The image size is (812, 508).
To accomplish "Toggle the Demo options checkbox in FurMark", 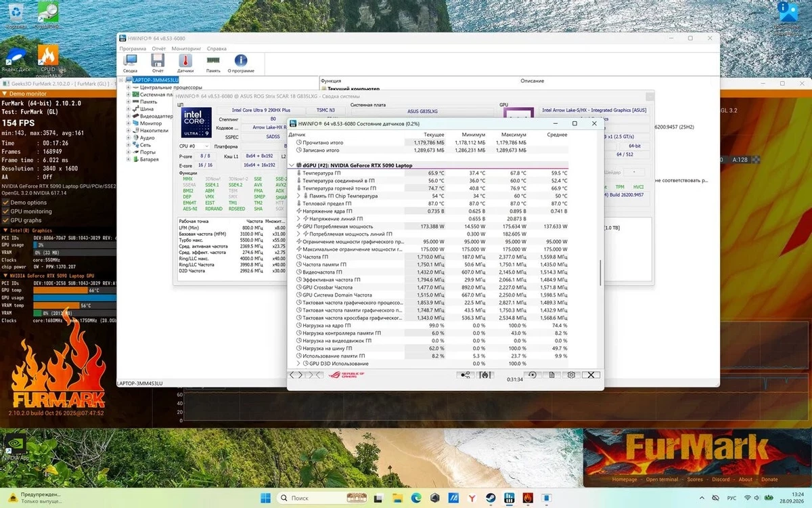I will pyautogui.click(x=6, y=203).
